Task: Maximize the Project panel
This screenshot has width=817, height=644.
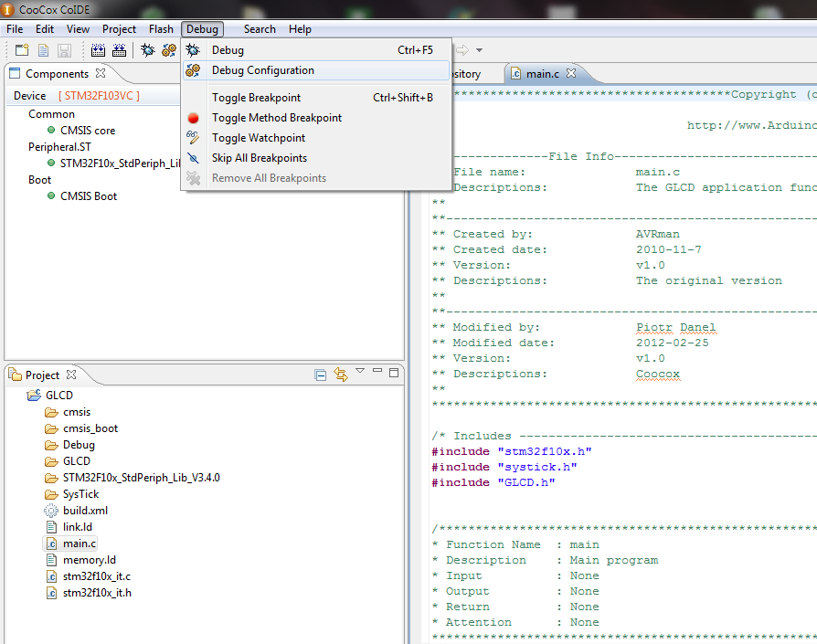Action: pyautogui.click(x=394, y=372)
